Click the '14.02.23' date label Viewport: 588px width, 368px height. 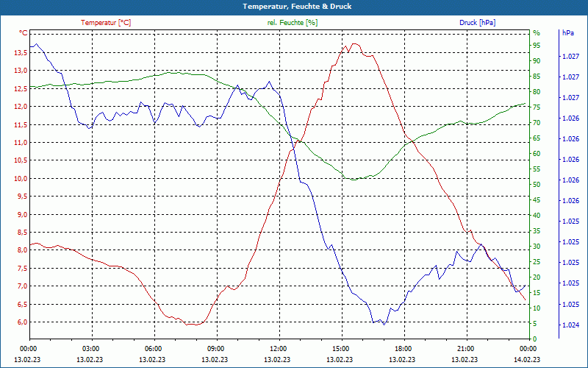(x=527, y=360)
